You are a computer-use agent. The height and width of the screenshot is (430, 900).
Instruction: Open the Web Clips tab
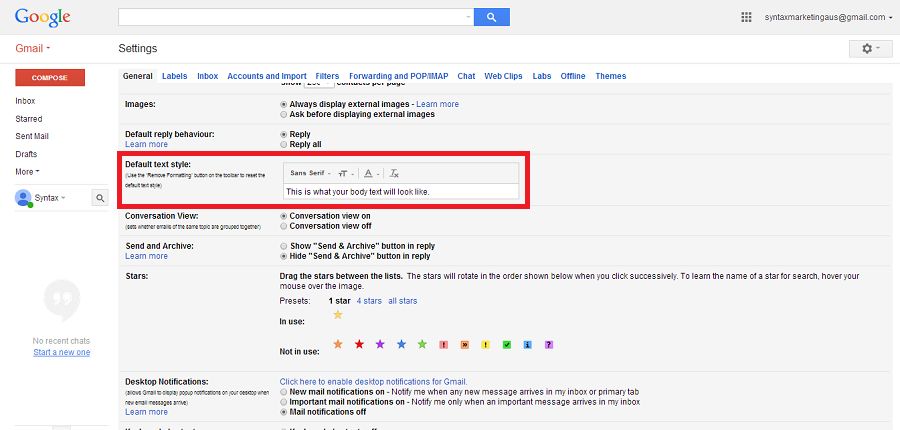(503, 76)
